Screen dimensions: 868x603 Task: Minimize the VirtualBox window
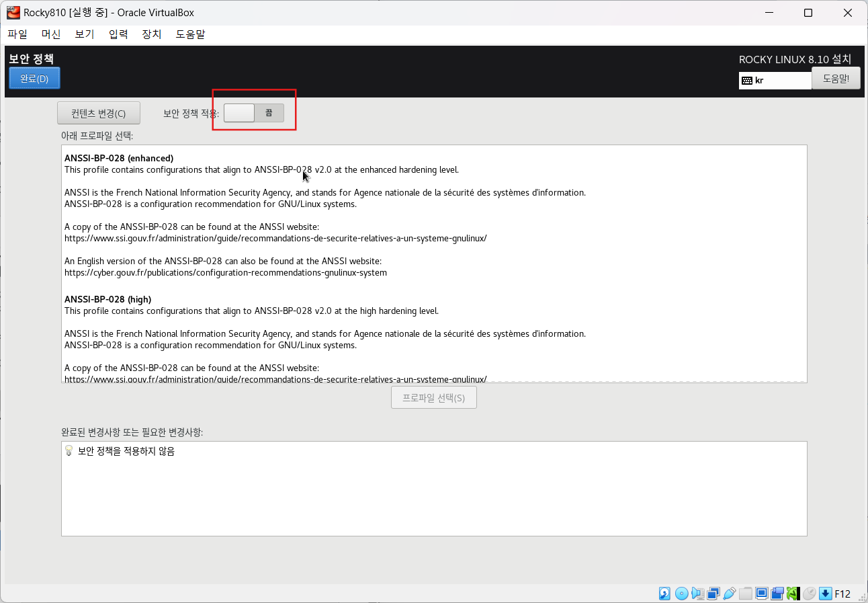tap(770, 13)
